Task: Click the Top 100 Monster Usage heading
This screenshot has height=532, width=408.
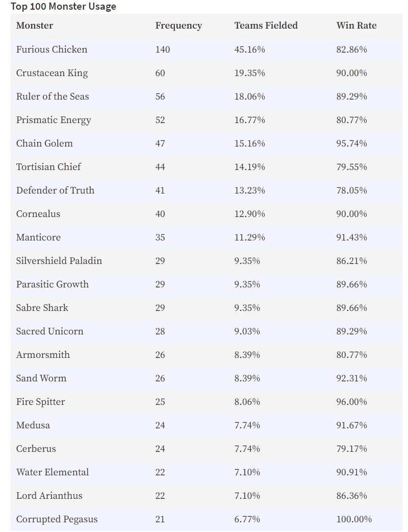Action: coord(63,7)
